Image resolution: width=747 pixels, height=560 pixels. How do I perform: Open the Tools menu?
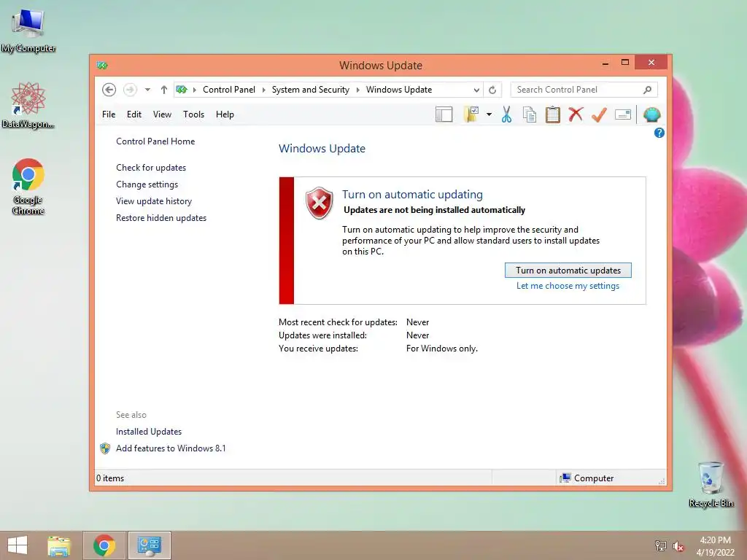point(193,114)
